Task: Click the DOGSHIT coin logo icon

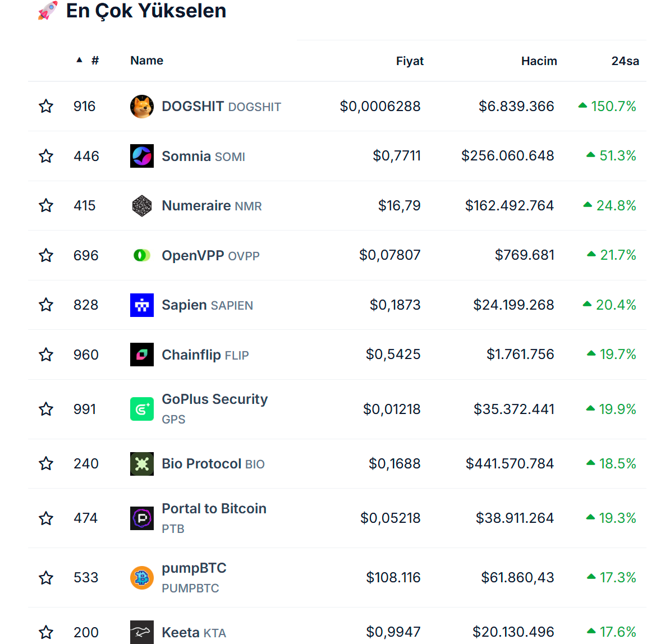Action: pos(142,107)
